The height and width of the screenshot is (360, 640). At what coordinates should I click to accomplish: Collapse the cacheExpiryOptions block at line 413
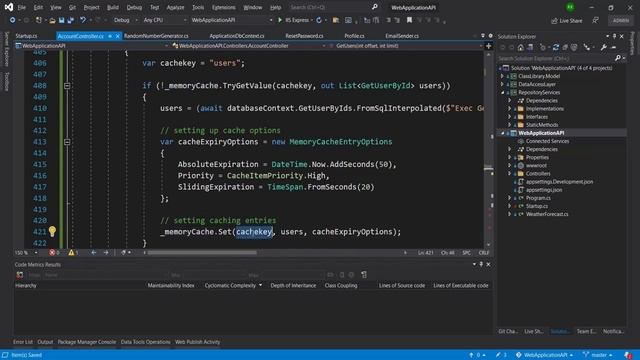pyautogui.click(x=67, y=142)
